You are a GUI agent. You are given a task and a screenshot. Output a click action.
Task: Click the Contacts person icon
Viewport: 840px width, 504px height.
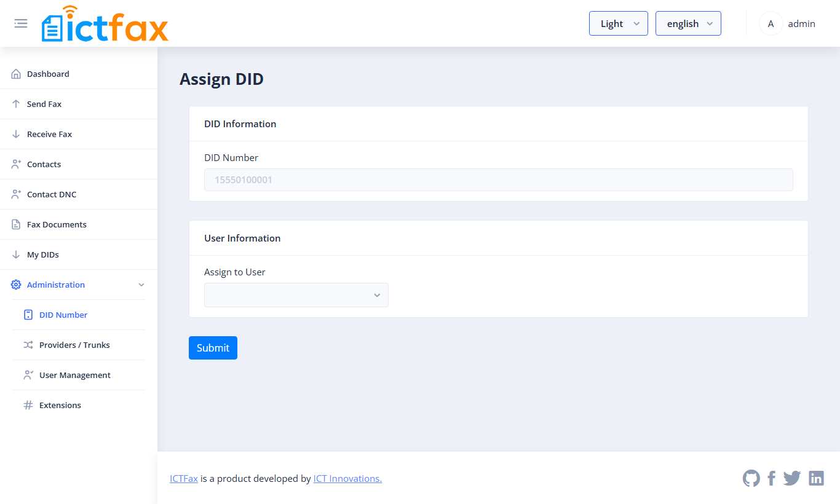pos(16,164)
